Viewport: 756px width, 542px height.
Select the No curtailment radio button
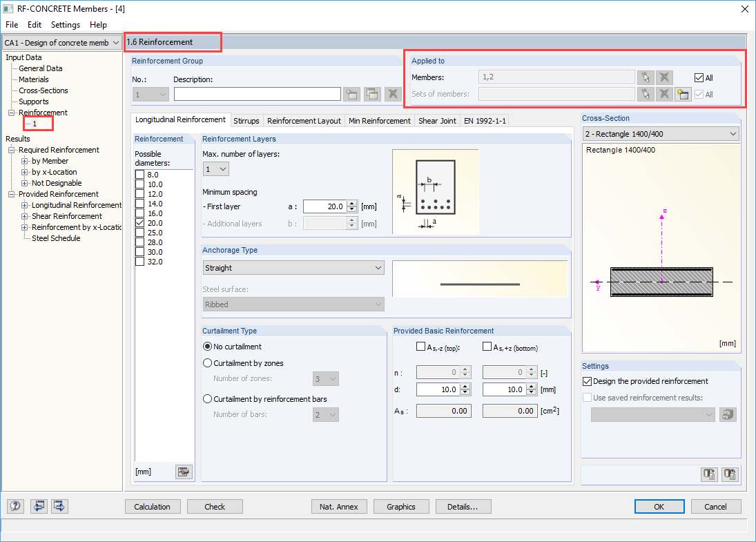207,346
